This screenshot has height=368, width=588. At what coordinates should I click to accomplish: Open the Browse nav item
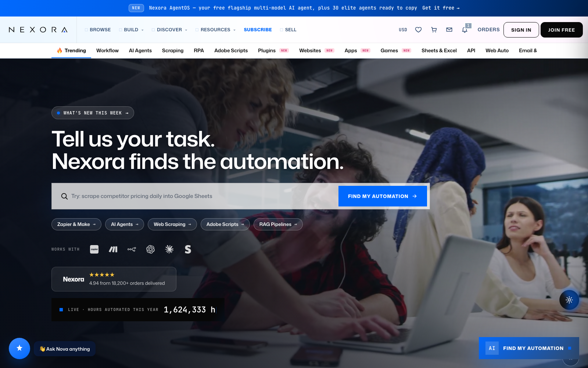coord(98,30)
